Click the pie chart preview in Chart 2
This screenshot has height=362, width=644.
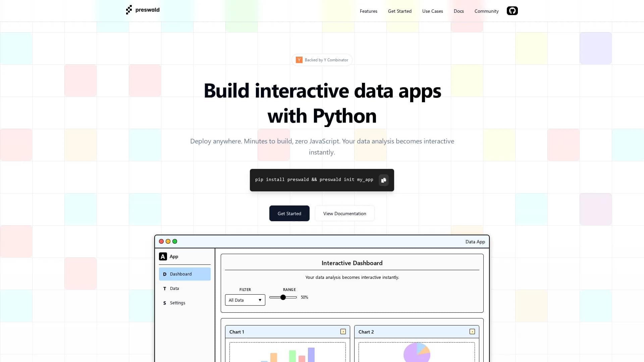tap(417, 352)
